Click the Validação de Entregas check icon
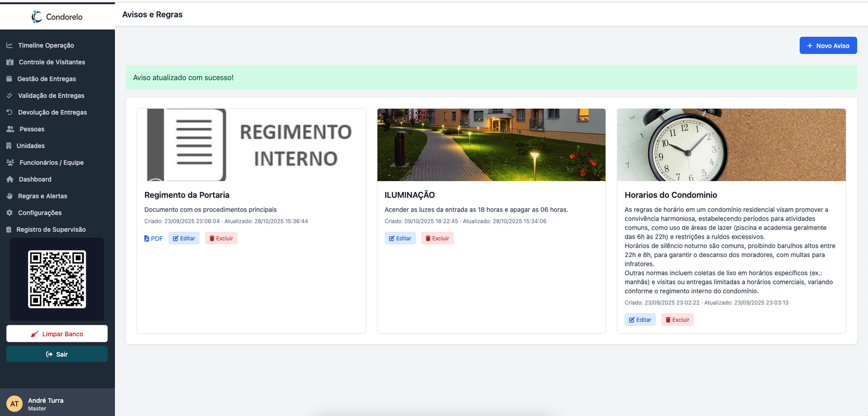 [x=9, y=96]
